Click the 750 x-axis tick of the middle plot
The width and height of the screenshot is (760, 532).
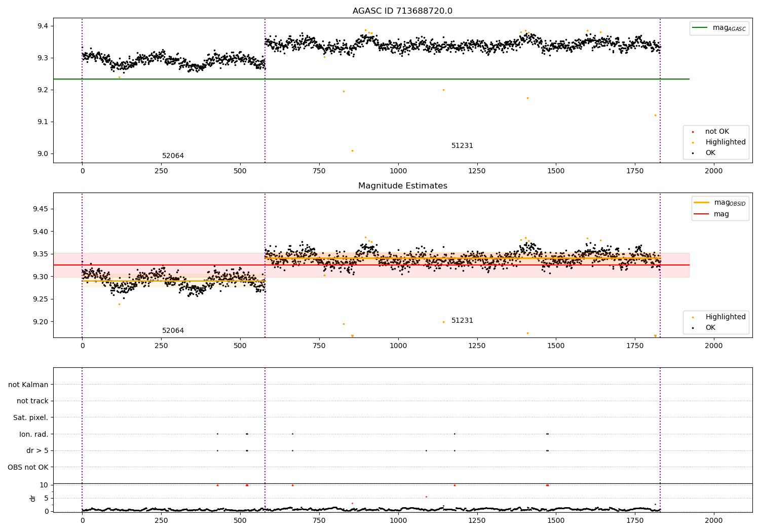pyautogui.click(x=319, y=346)
